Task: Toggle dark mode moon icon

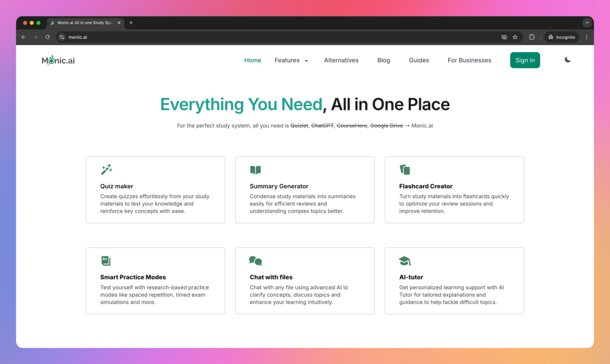Action: click(x=568, y=59)
